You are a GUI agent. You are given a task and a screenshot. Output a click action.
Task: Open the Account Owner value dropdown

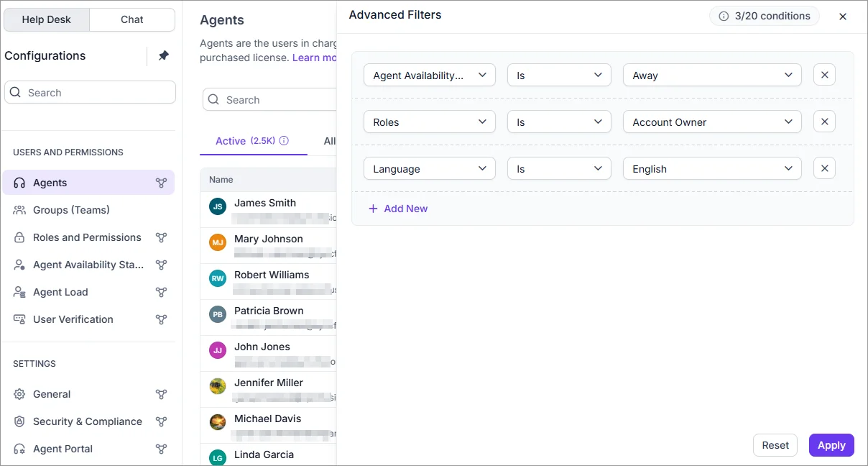[711, 122]
